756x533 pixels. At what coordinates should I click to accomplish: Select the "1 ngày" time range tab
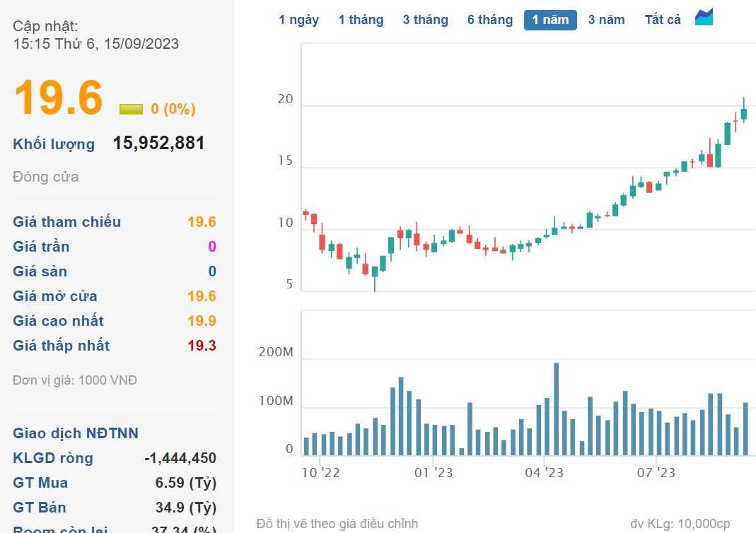point(298,20)
